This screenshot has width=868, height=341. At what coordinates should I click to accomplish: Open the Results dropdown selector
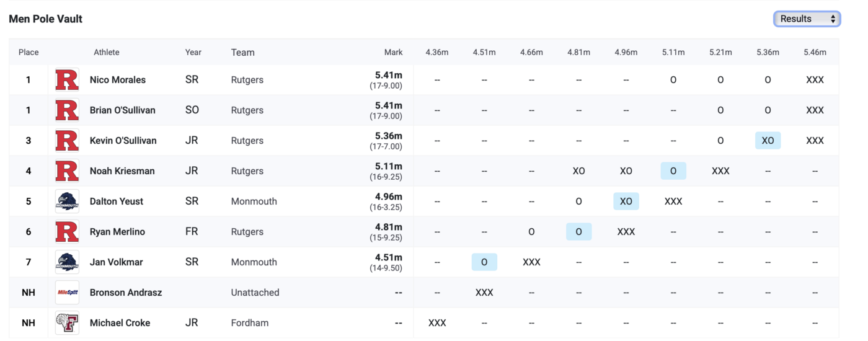pos(807,19)
